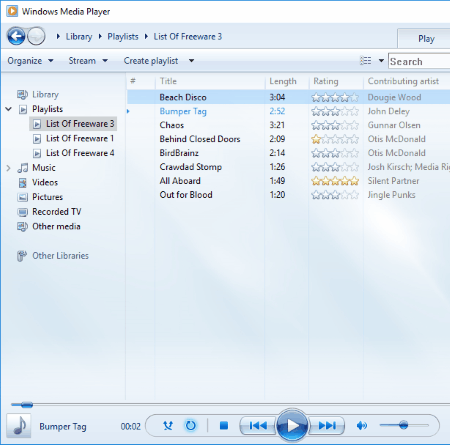The image size is (450, 445).
Task: Select the Crawdad Stomp track
Action: tap(288, 167)
